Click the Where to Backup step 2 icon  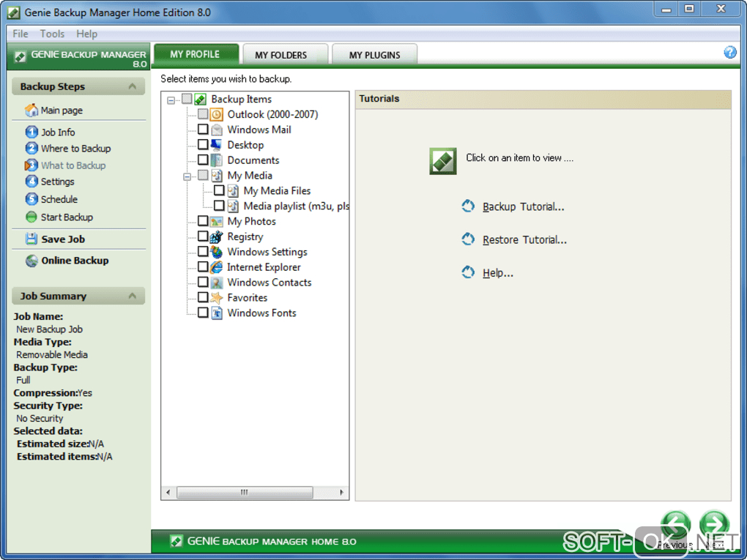click(x=31, y=148)
